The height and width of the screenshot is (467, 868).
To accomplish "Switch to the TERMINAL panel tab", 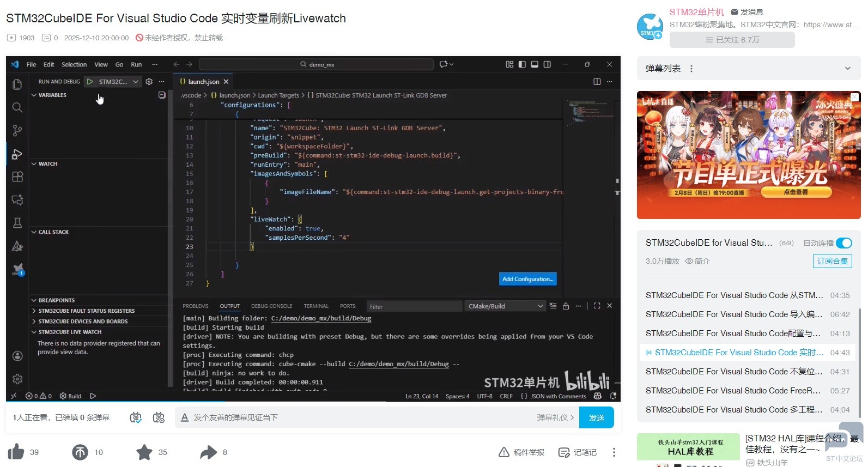I will [316, 306].
